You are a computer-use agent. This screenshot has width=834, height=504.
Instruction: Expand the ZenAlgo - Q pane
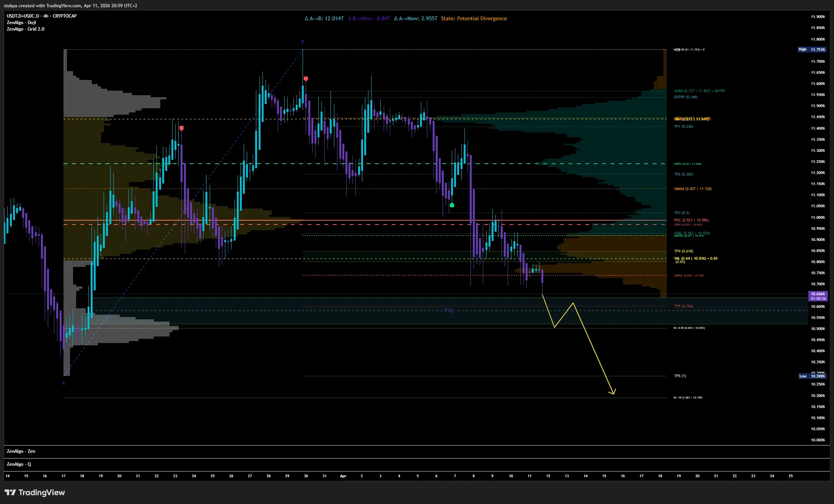pyautogui.click(x=19, y=464)
